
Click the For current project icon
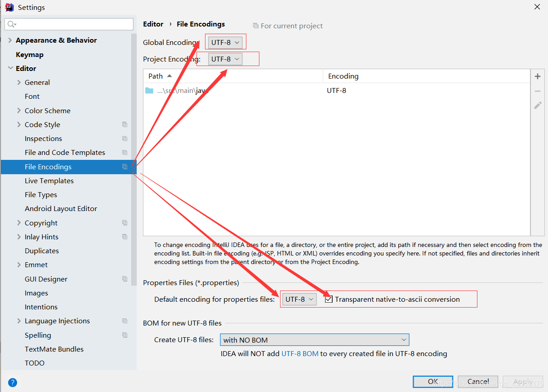tap(256, 26)
